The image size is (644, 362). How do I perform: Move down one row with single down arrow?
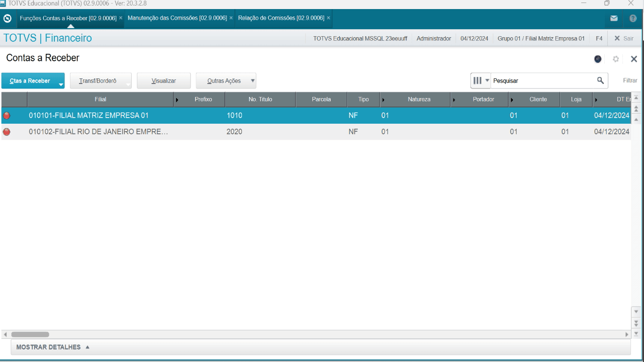click(636, 312)
